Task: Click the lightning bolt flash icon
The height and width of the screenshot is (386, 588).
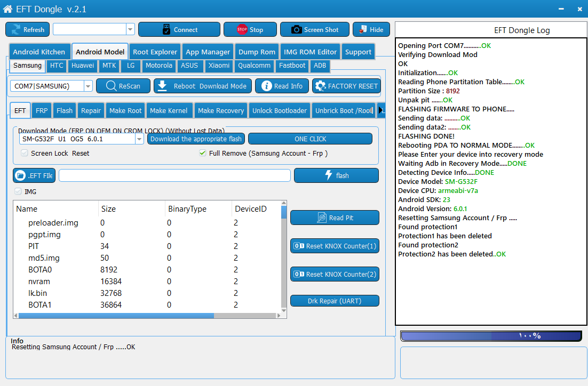Action: coord(329,175)
